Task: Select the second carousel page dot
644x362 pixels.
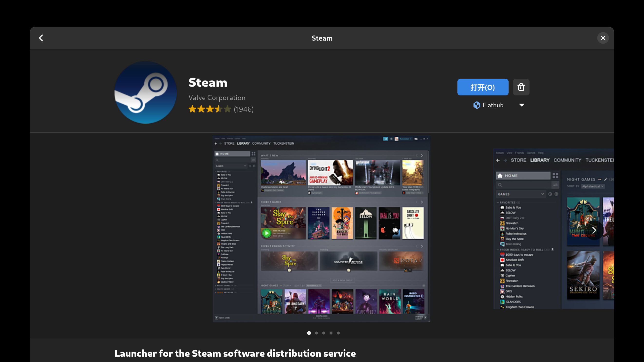Action: (316, 333)
